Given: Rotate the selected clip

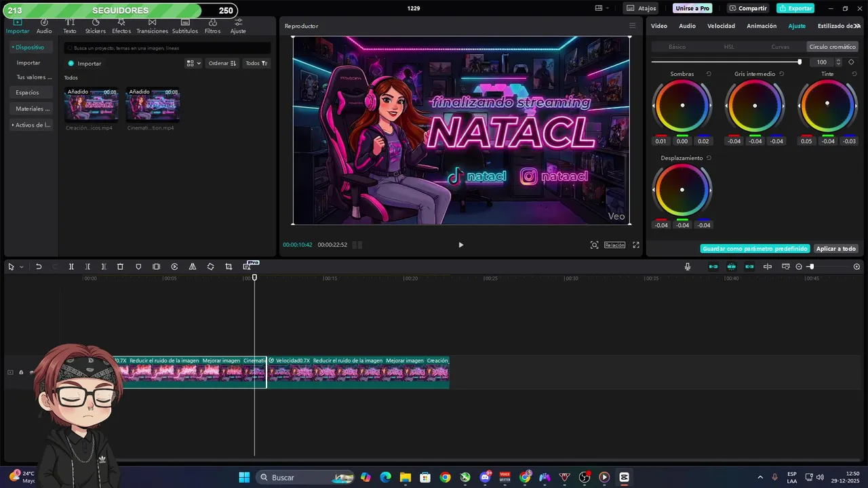Looking at the screenshot, I should [210, 267].
